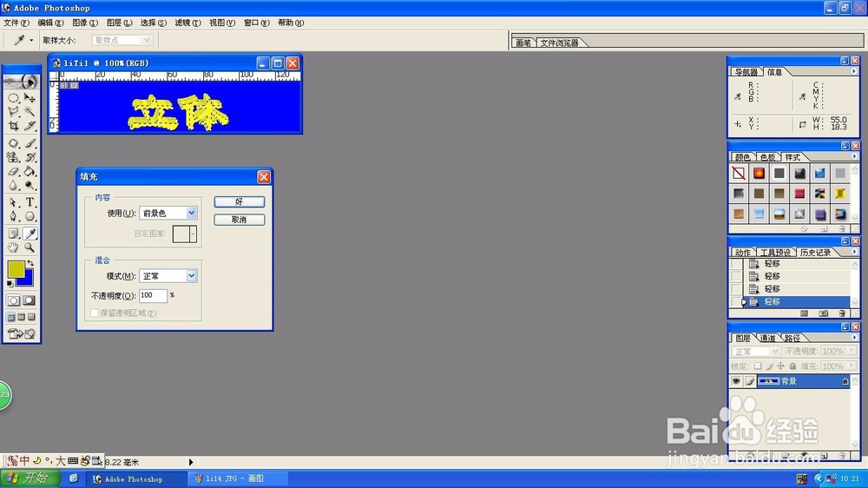This screenshot has width=868, height=488.
Task: Select the Eraser tool
Action: coord(13,171)
